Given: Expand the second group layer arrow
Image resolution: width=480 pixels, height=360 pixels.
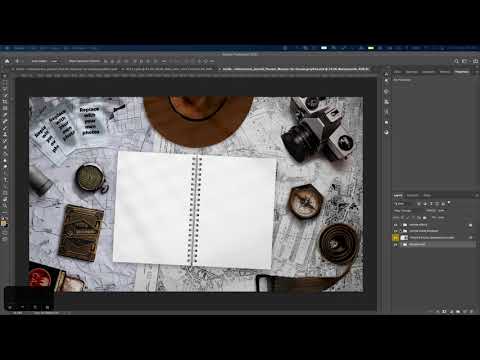Looking at the screenshot, I should click(x=400, y=231).
